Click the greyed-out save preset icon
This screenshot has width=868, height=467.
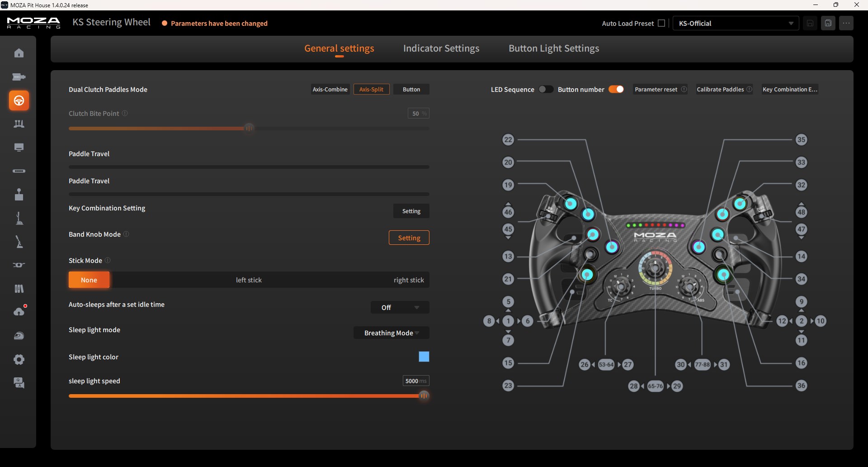click(810, 23)
